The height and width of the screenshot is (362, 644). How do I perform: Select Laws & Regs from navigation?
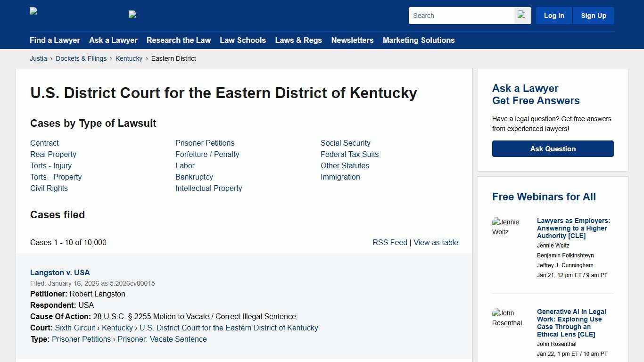[x=298, y=40]
